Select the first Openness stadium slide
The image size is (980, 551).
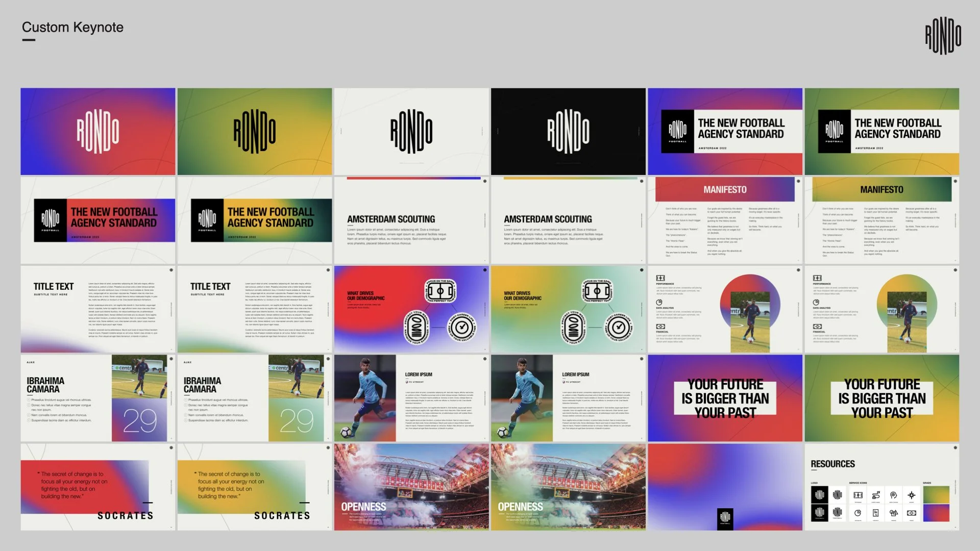coord(411,487)
